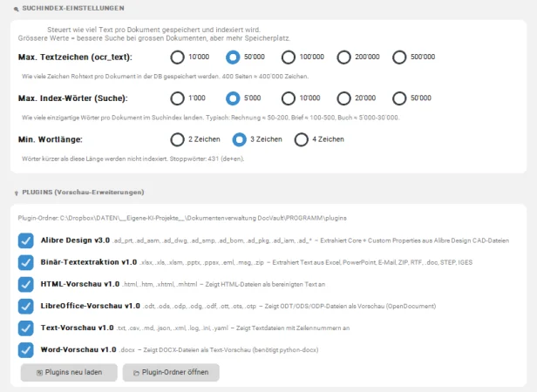537x392 pixels.
Task: Uncheck Binär-Textextraktion v1.0 plugin
Action: [25, 261]
